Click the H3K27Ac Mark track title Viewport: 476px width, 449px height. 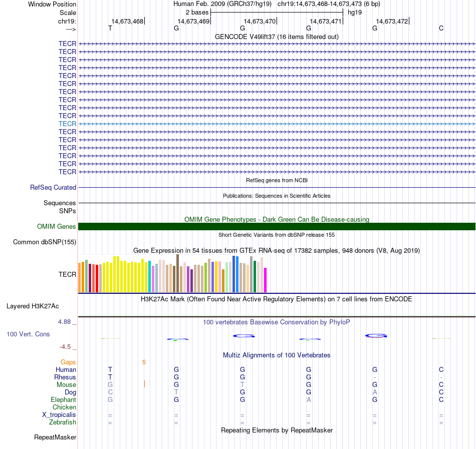click(x=277, y=299)
